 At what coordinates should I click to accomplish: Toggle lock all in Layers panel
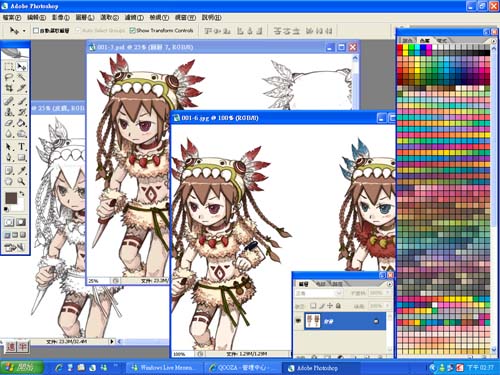338,305
